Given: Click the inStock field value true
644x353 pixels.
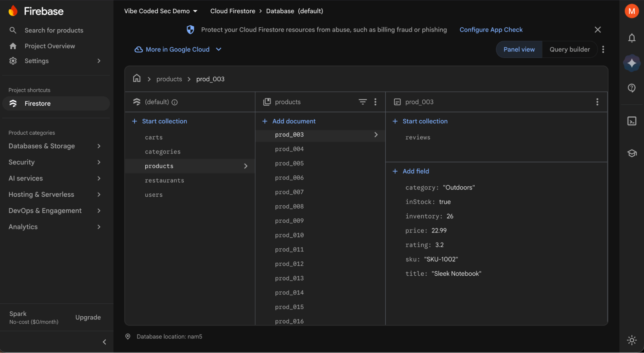Looking at the screenshot, I should [x=445, y=202].
